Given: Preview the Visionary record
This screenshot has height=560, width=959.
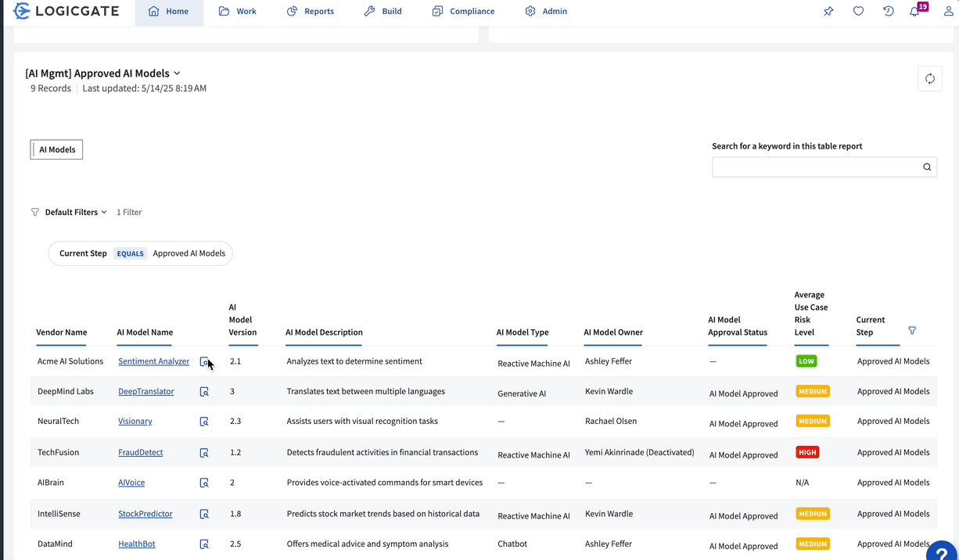Looking at the screenshot, I should [204, 421].
